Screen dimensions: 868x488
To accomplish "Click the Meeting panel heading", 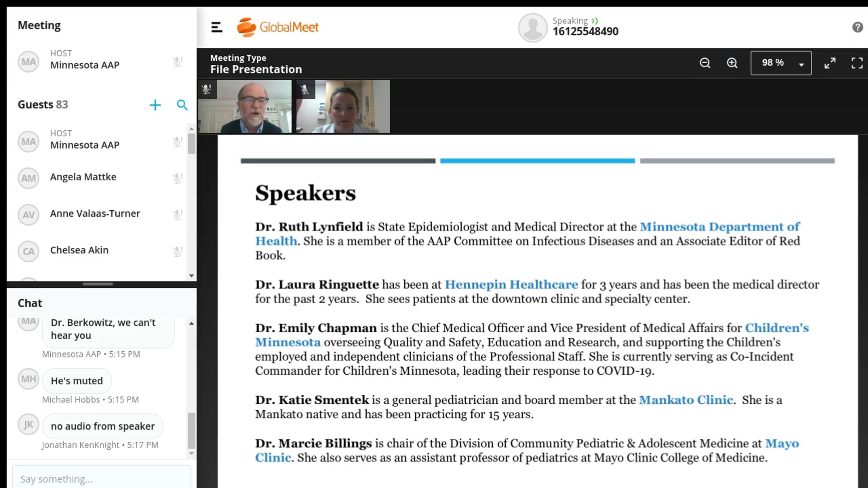I will point(39,25).
